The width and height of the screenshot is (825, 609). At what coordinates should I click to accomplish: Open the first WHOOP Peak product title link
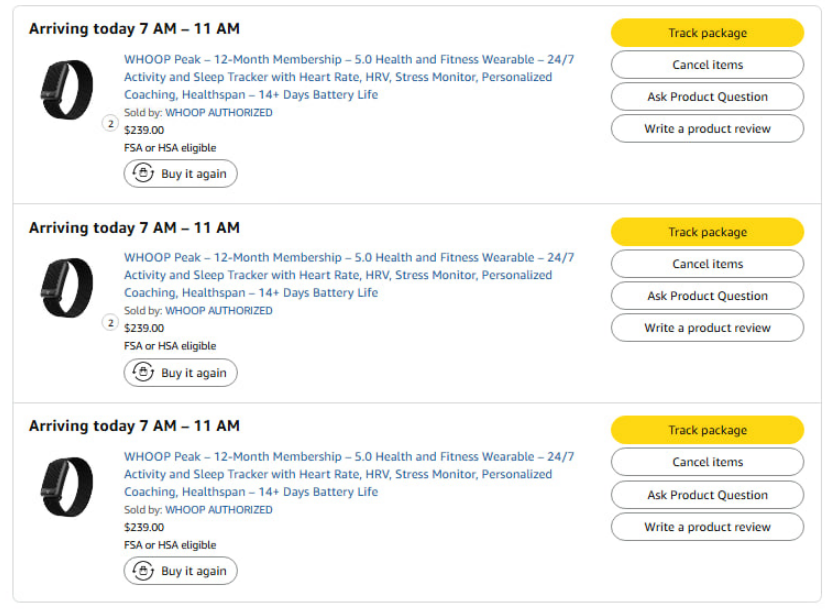click(349, 77)
